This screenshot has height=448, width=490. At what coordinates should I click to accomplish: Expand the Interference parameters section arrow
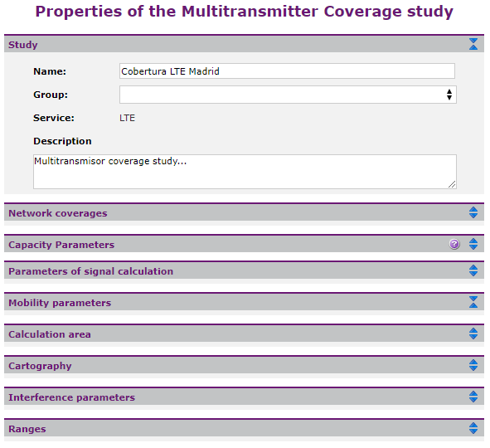pyautogui.click(x=473, y=397)
